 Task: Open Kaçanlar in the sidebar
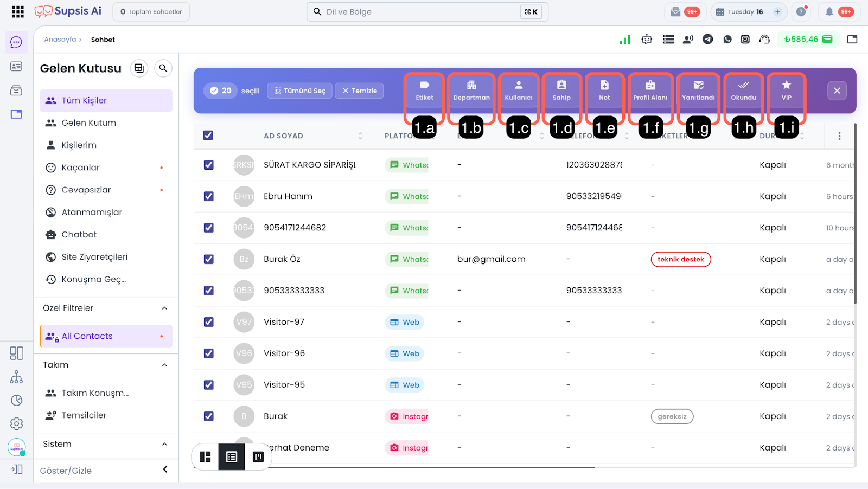[x=80, y=168]
